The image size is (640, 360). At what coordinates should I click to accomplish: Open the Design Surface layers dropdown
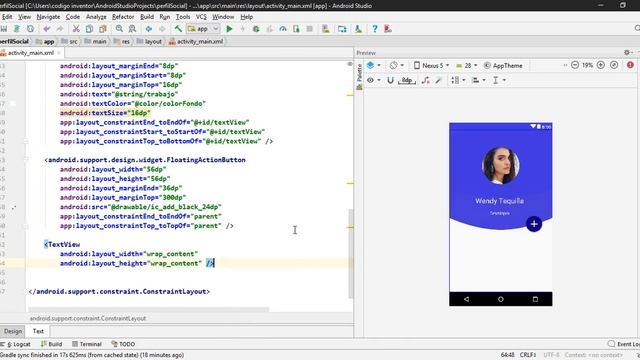(373, 65)
